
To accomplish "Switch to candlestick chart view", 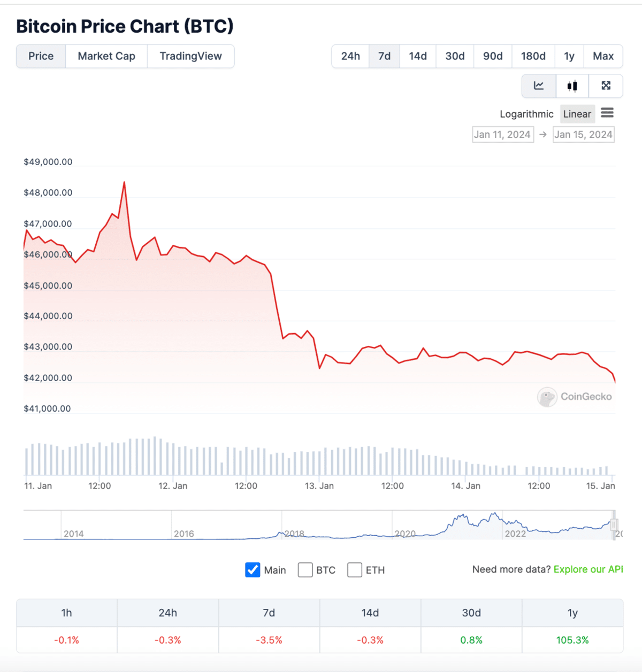I will pyautogui.click(x=572, y=86).
